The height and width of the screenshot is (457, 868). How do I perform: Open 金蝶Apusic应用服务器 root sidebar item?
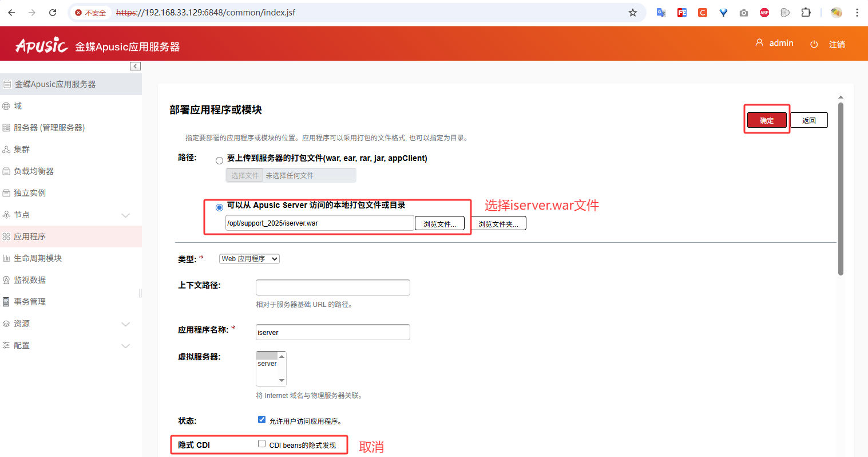(71, 84)
